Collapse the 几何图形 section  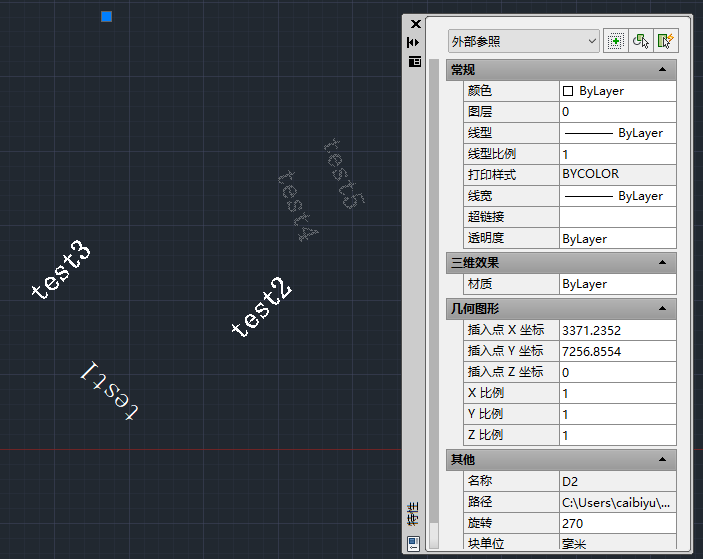[x=662, y=308]
